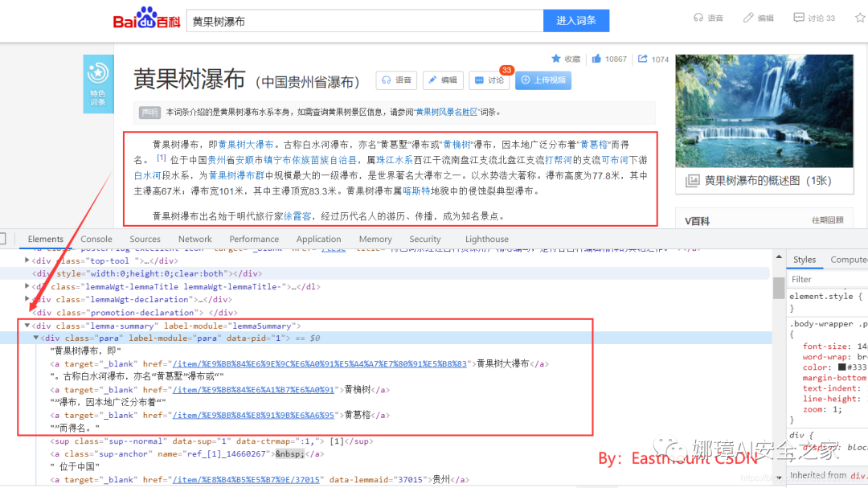Open the 黄果树大瀑布 link in summary

[246, 145]
